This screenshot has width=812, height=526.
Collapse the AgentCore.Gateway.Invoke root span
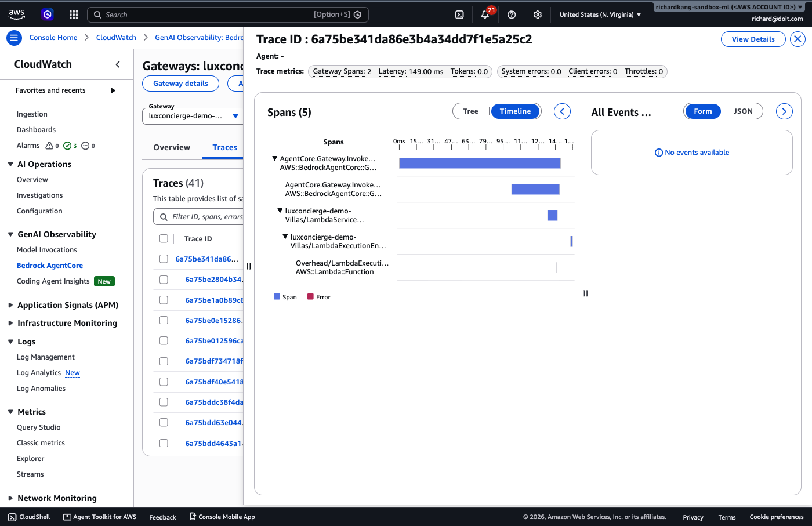pyautogui.click(x=275, y=158)
